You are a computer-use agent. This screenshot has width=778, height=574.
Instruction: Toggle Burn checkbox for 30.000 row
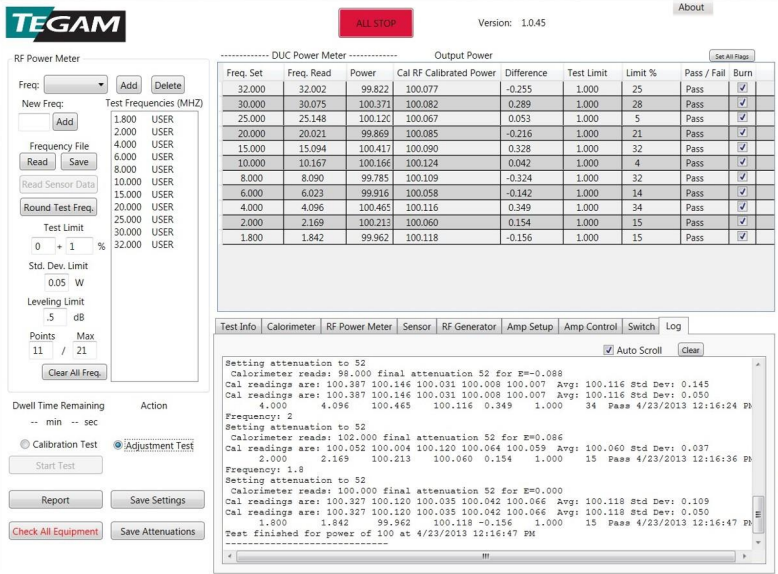coord(742,103)
